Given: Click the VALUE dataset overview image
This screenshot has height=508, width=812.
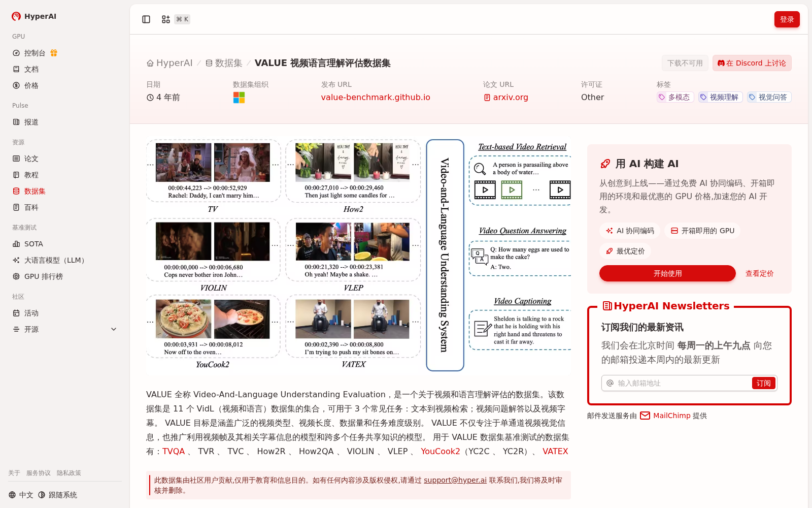Looking at the screenshot, I should point(358,256).
